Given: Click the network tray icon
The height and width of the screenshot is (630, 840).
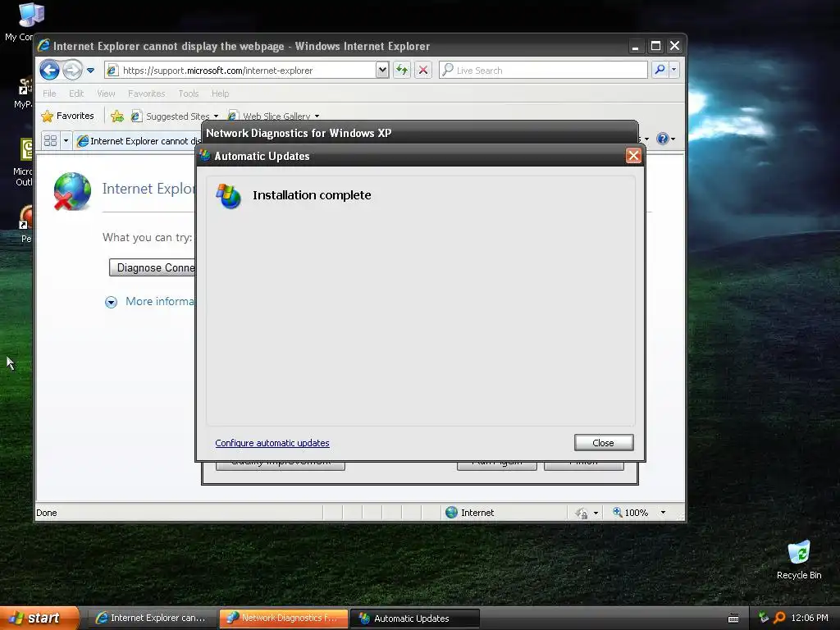Looking at the screenshot, I should (x=764, y=618).
